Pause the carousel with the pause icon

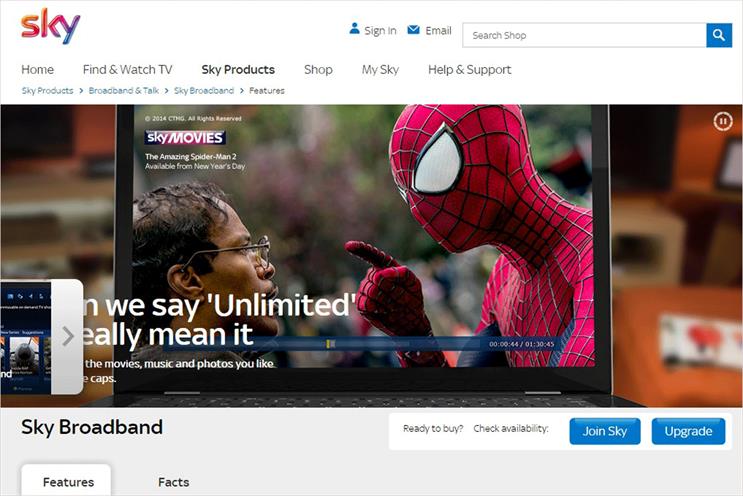click(723, 122)
